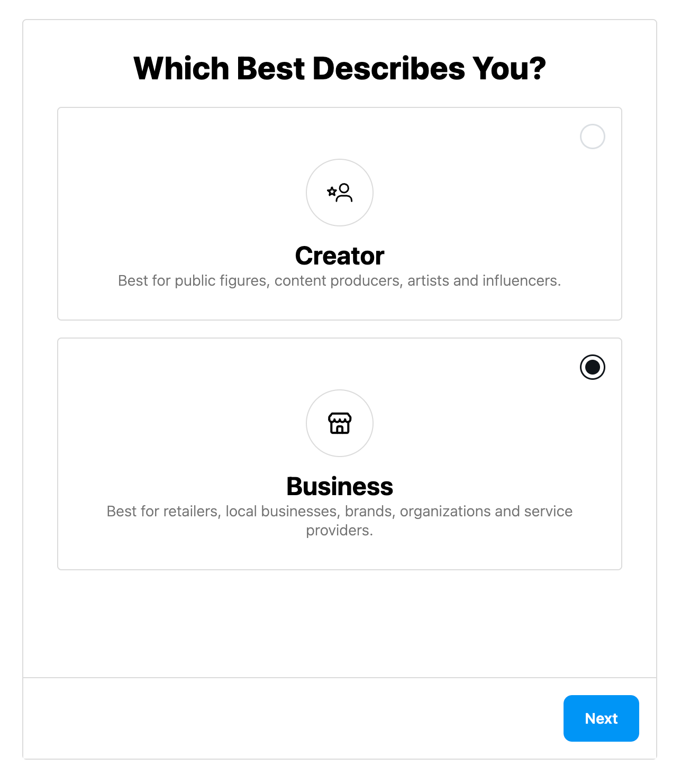
Task: Select the Creator radio button
Action: click(x=593, y=136)
